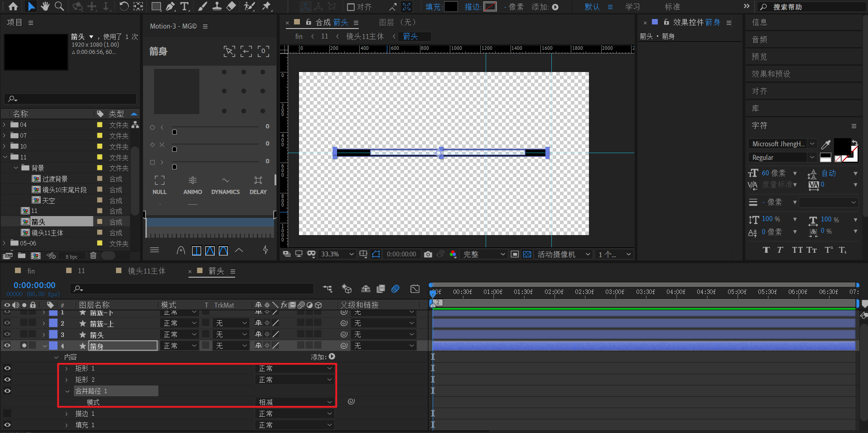Select the Eraser tool
Viewport: 868px width, 433px height.
pyautogui.click(x=231, y=6)
